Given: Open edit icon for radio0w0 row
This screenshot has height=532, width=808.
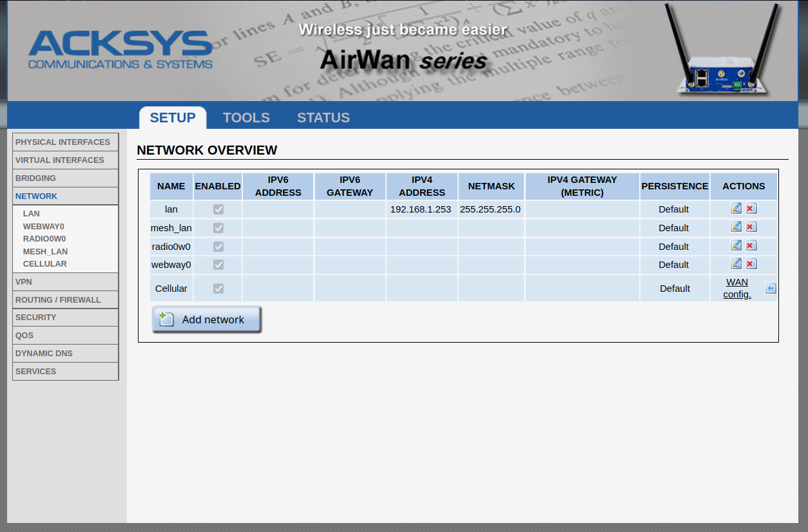Looking at the screenshot, I should (x=736, y=245).
